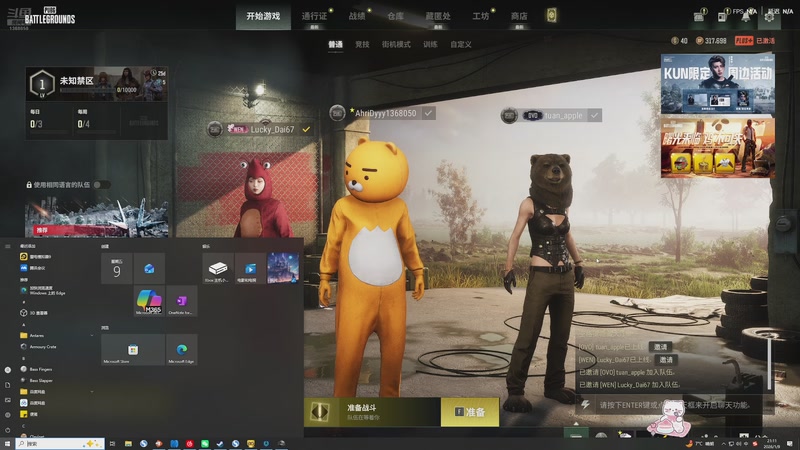Click Lucky_Dai67 player avatar icon
The height and width of the screenshot is (450, 800).
(215, 129)
